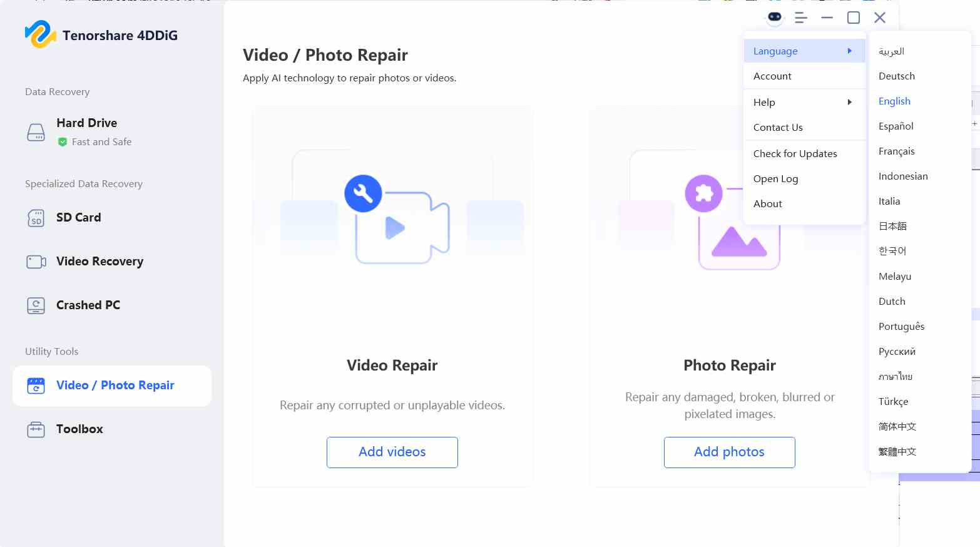Select Simplified Chinese (简体中文)
This screenshot has height=547, width=980.
pyautogui.click(x=897, y=426)
